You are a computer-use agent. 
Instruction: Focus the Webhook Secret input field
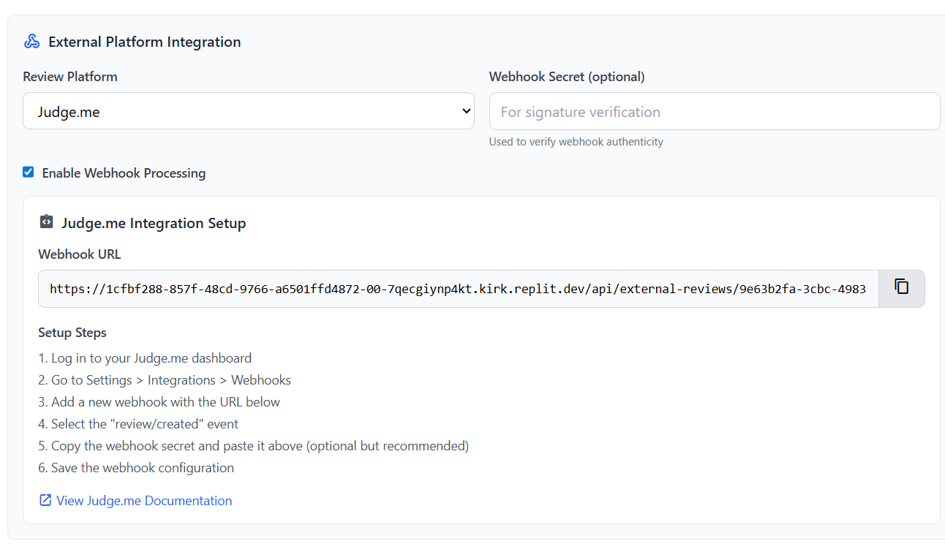point(714,111)
